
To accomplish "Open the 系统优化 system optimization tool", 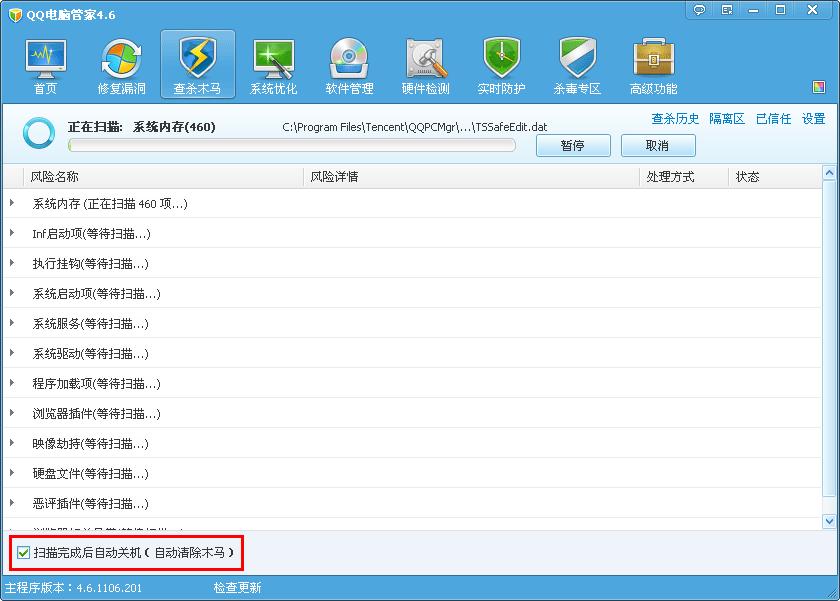I will (272, 63).
